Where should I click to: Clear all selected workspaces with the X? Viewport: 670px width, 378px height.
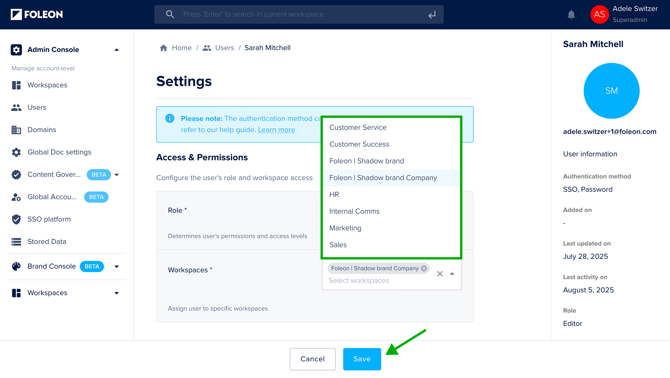coord(440,274)
